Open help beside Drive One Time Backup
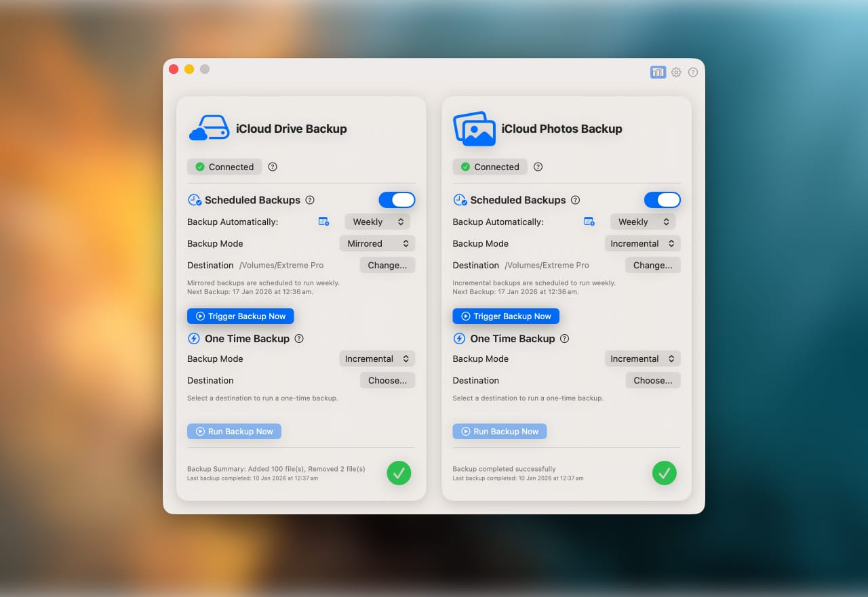The image size is (868, 597). pos(299,338)
